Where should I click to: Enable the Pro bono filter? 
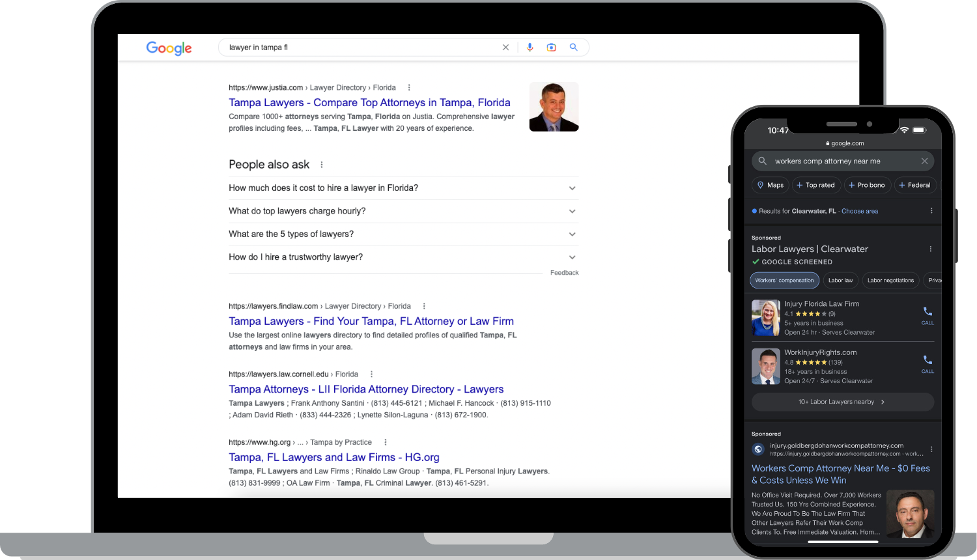click(867, 185)
